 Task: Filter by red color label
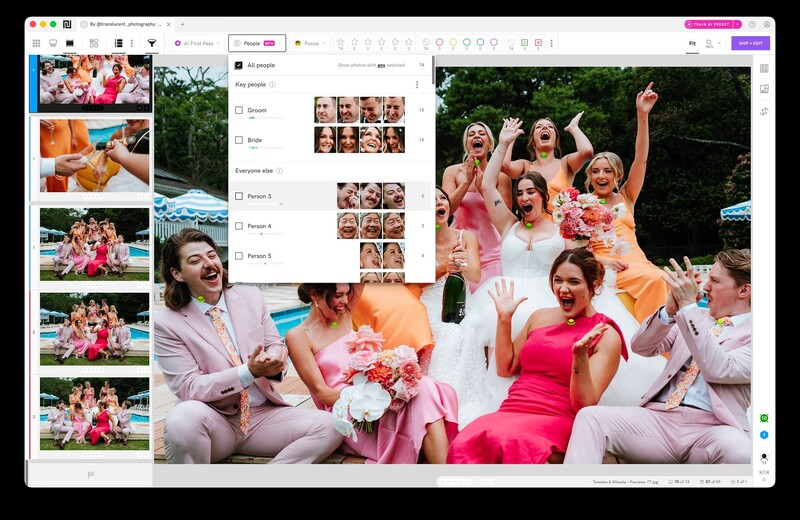[439, 42]
